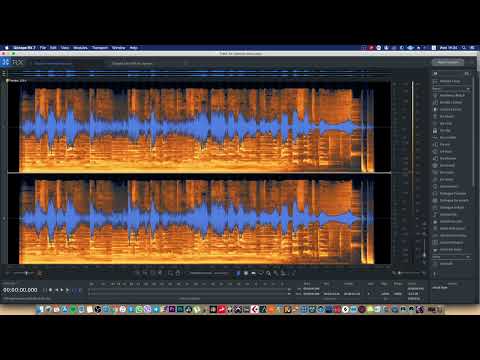This screenshot has width=480, height=360.
Task: Open the Dialogue De-reverb module
Action: click(x=452, y=200)
